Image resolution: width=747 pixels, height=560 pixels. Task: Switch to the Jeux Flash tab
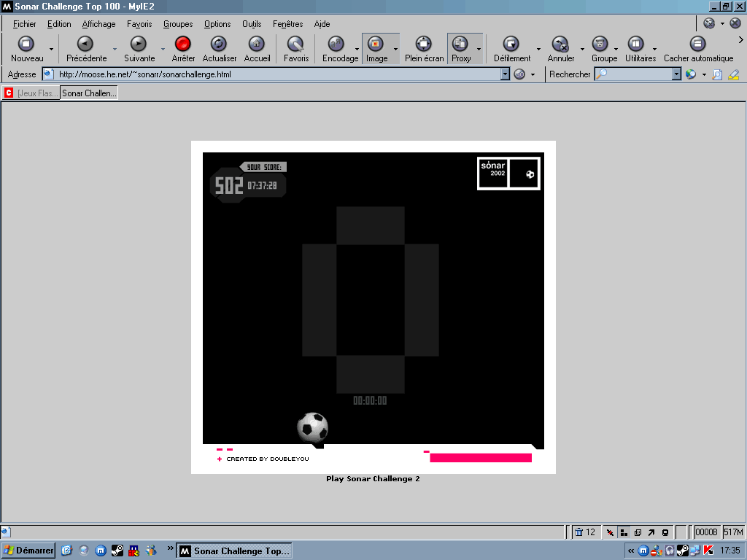pos(31,93)
